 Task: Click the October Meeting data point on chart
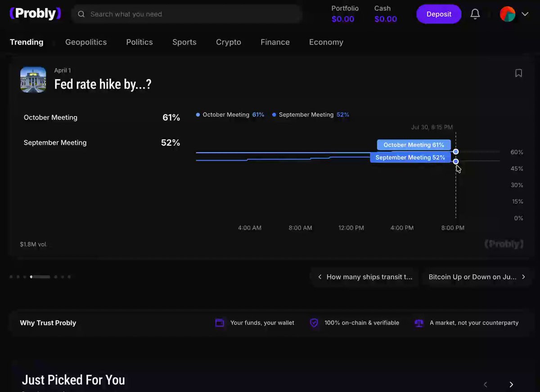click(456, 151)
